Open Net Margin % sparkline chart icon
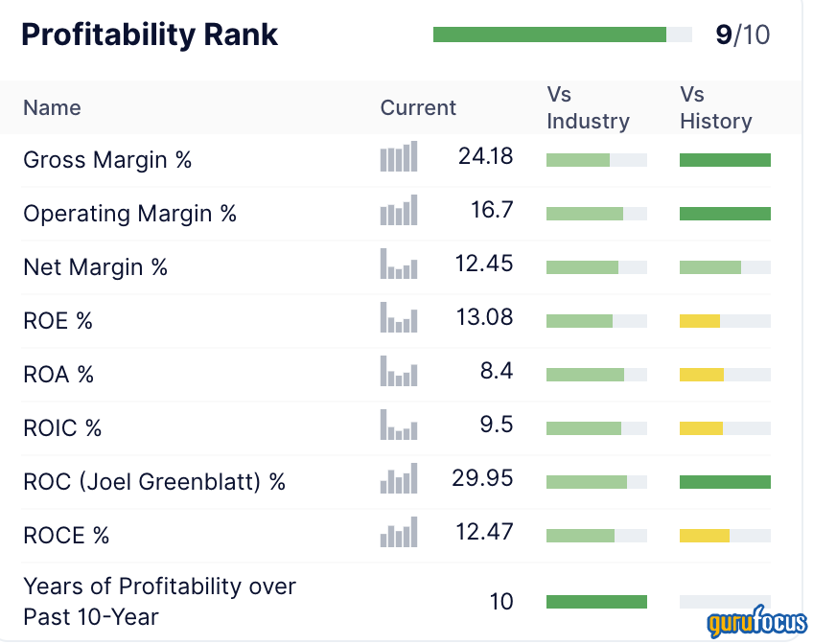 [x=399, y=264]
